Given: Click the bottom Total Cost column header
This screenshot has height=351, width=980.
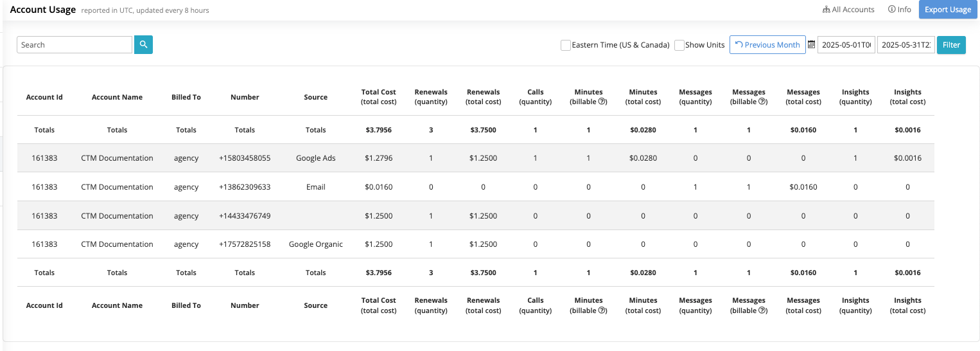Looking at the screenshot, I should click(379, 305).
